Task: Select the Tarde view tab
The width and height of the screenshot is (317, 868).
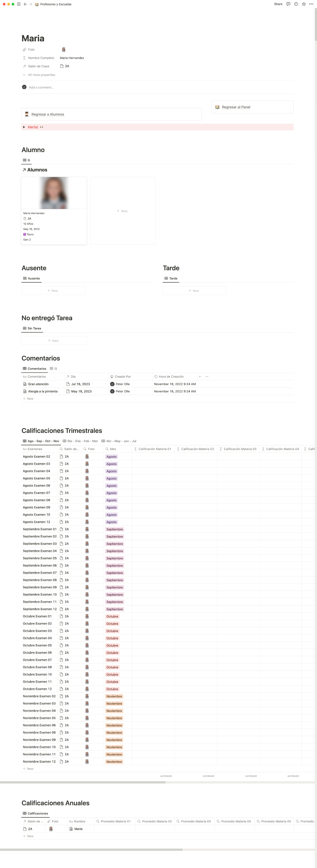Action: point(171,278)
